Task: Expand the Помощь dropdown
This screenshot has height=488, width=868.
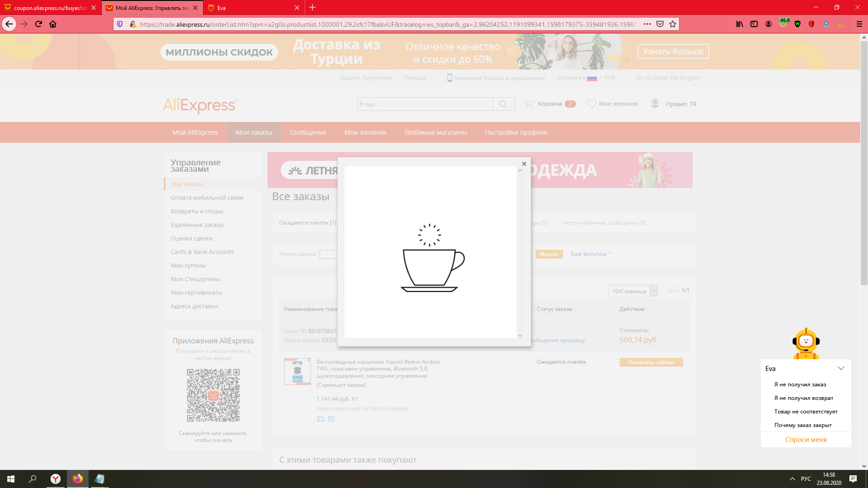Action: pyautogui.click(x=418, y=78)
